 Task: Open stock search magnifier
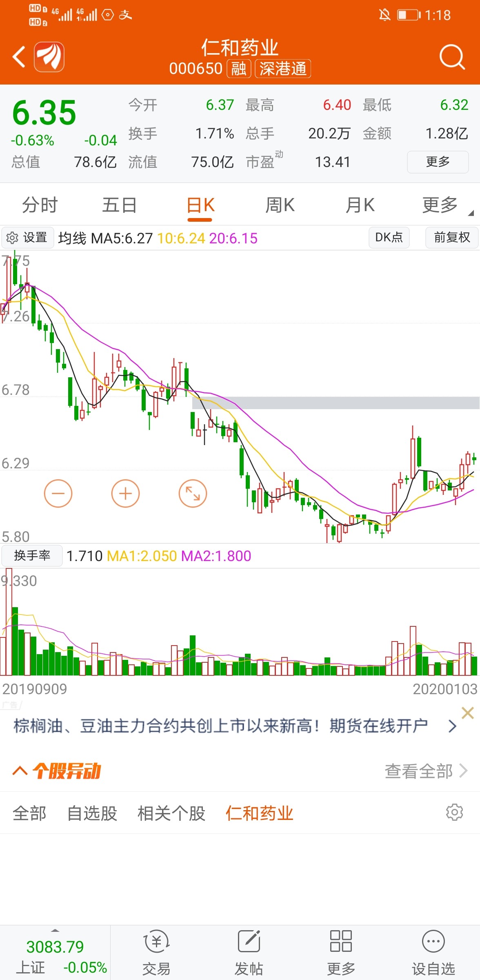452,57
